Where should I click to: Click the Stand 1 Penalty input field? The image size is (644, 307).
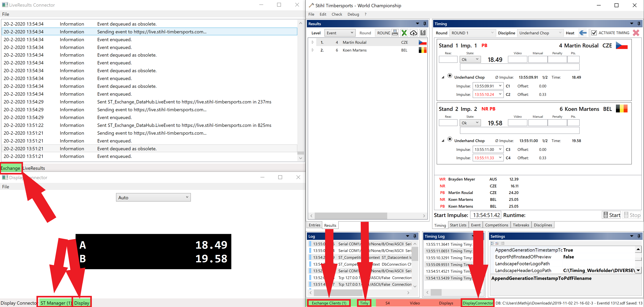pyautogui.click(x=557, y=60)
